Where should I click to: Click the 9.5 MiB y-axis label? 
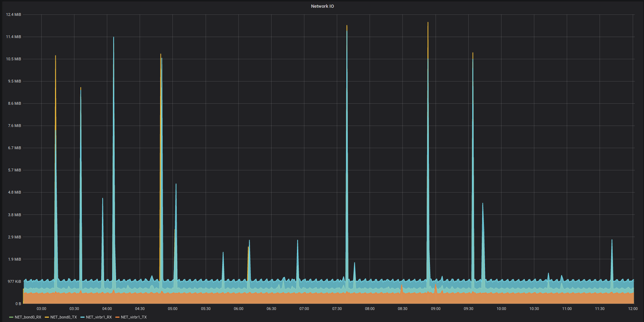coord(14,81)
